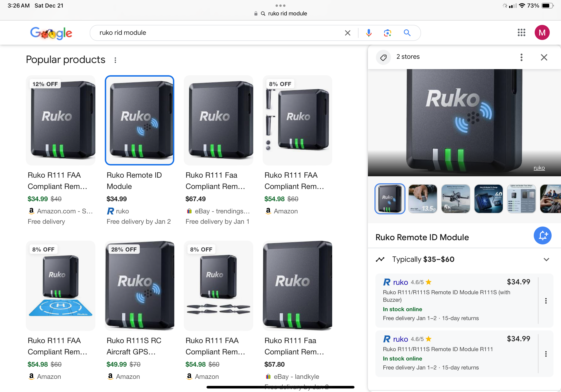This screenshot has width=561, height=392.
Task: Submit search with the magnifier icon
Action: point(407,33)
